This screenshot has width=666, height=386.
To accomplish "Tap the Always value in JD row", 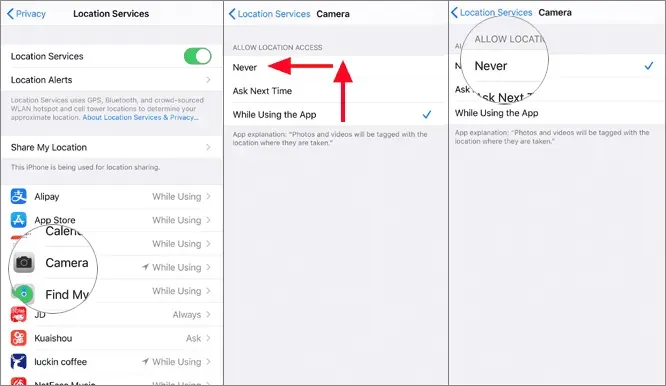I will (186, 315).
